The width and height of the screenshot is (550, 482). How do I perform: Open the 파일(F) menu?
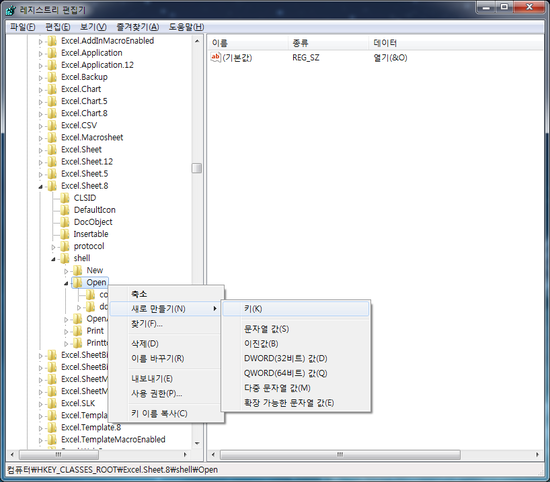[x=22, y=27]
